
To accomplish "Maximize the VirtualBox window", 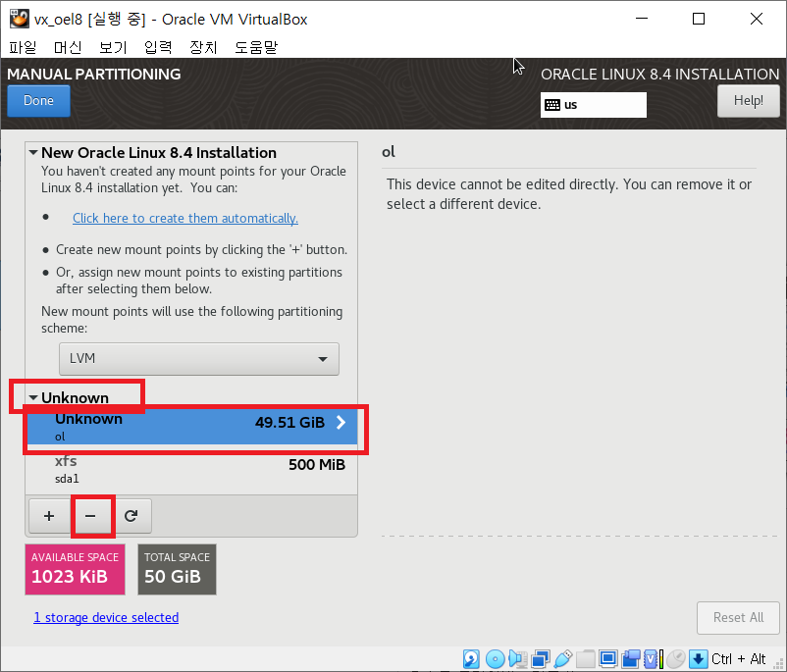I will [x=698, y=19].
